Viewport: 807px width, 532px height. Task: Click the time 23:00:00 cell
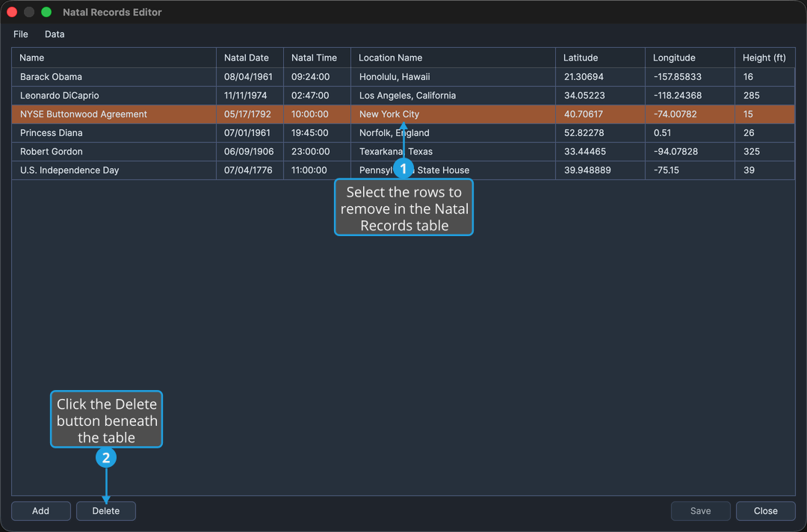click(317, 151)
